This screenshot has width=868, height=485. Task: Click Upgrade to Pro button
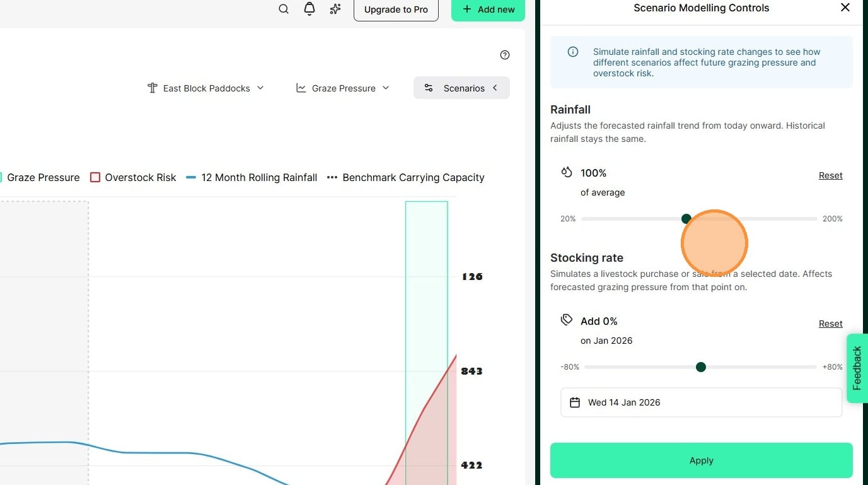(396, 9)
